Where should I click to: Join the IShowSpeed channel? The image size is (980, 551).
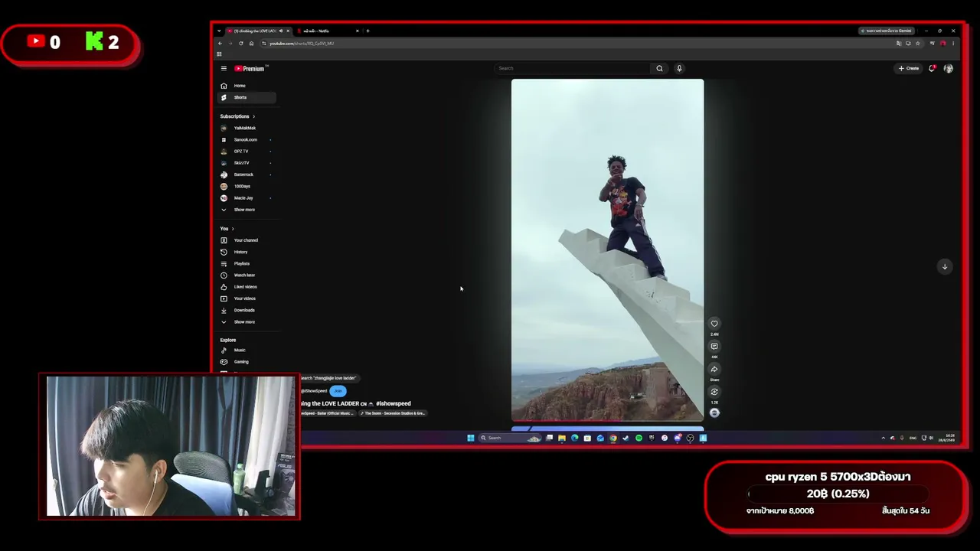pyautogui.click(x=338, y=391)
